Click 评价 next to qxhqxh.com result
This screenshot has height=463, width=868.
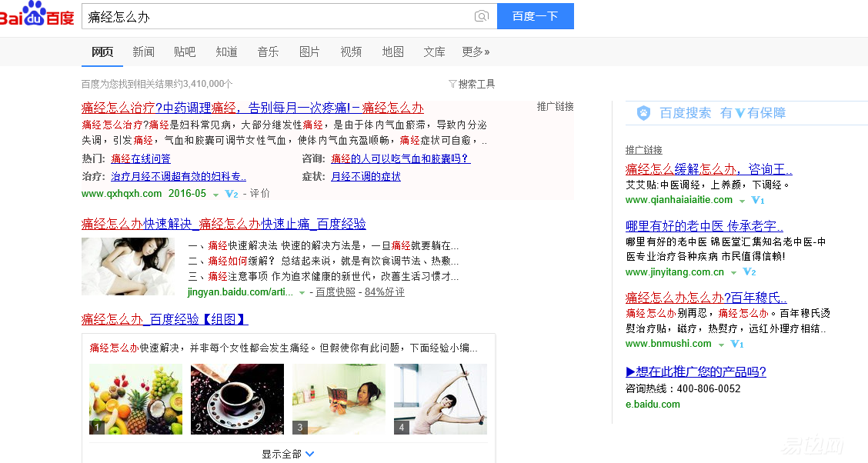point(259,194)
